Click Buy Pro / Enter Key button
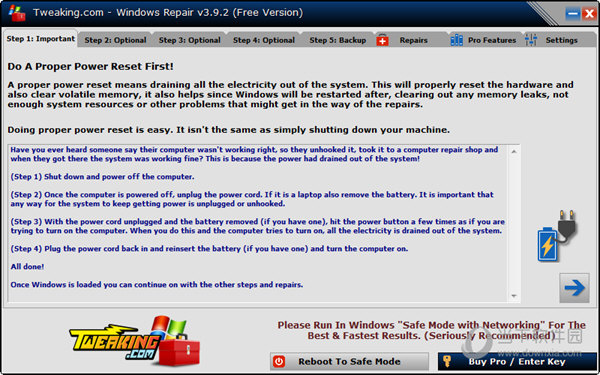Screen dimensions: 600x375 click(517, 361)
